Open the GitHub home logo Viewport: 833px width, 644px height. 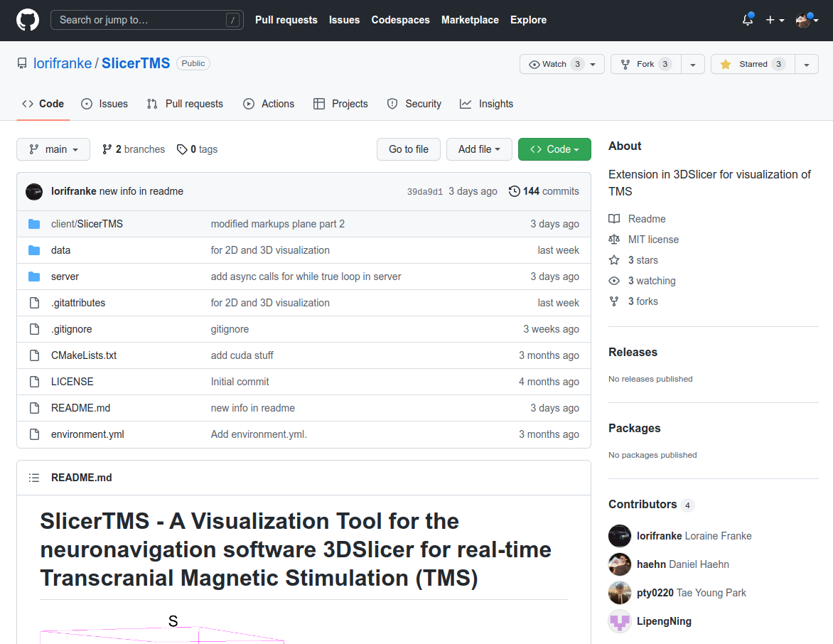28,20
